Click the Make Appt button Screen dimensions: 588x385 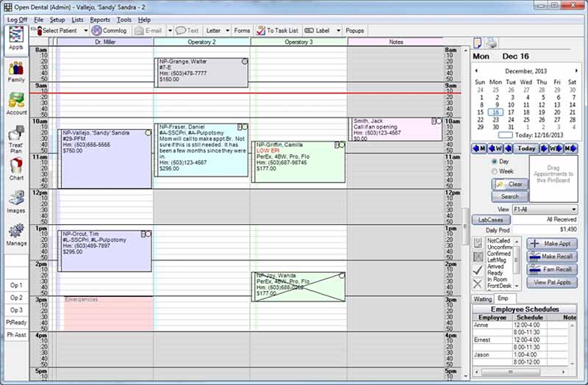pos(553,243)
